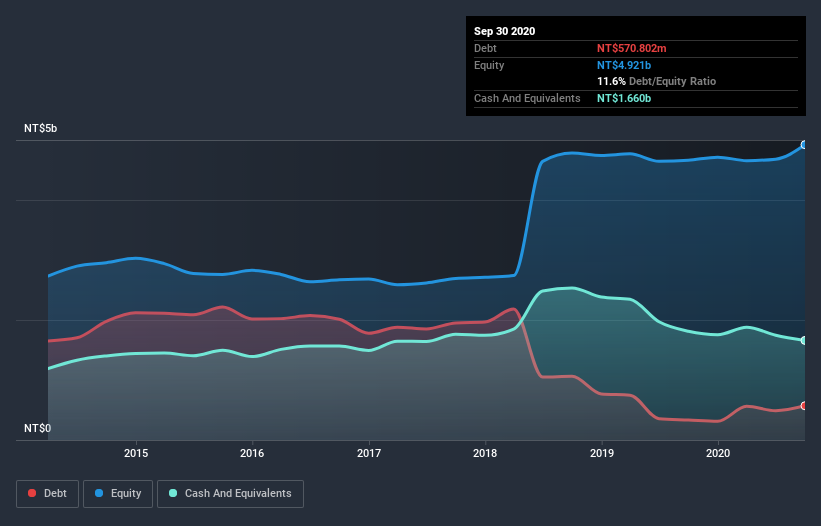
Task: Click the NT$570.802m debt value
Action: pos(631,48)
